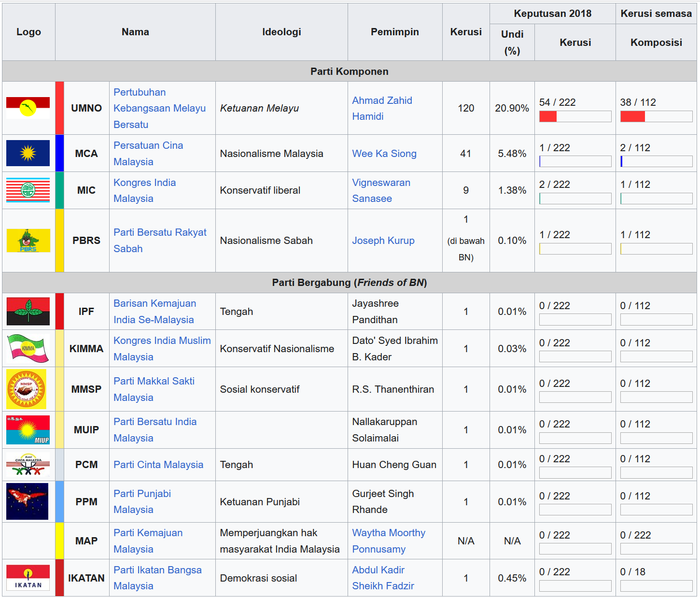This screenshot has height=598, width=700.
Task: Visit Parti Ikatan Bangsa Malaysia link
Action: click(x=158, y=578)
